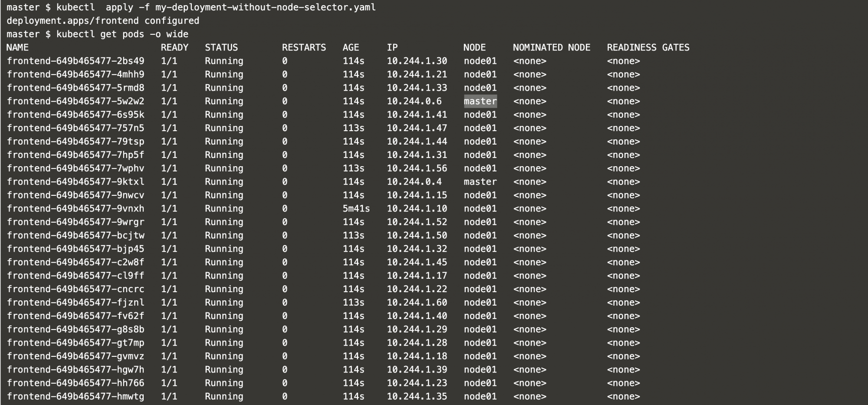The height and width of the screenshot is (405, 868).
Task: Select pod name frontend-649b465477-4mhh9
Action: tap(76, 75)
